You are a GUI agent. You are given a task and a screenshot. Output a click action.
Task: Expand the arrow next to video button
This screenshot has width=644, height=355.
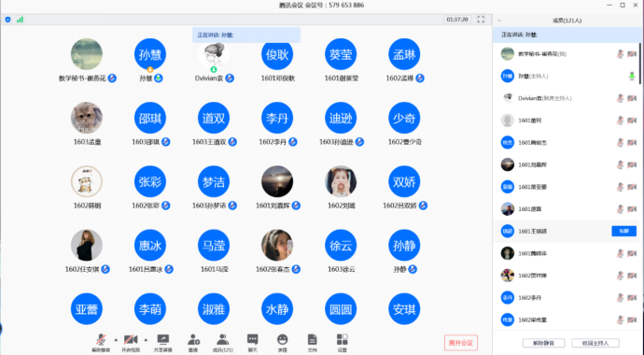point(146,340)
